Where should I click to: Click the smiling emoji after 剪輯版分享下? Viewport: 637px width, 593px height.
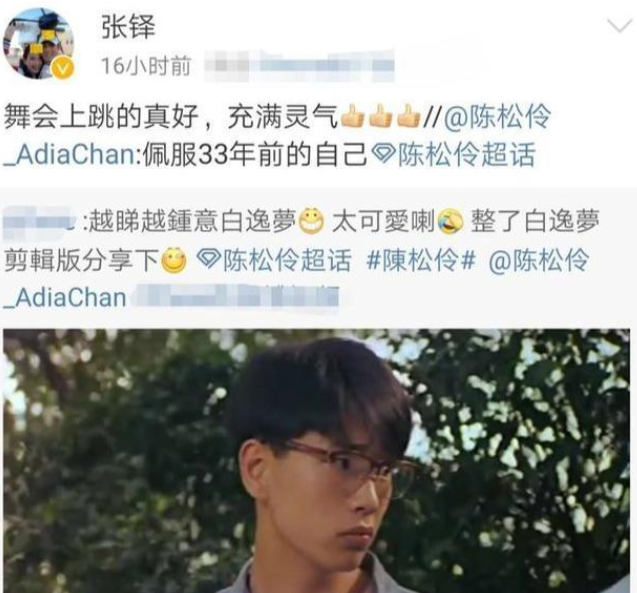tap(174, 260)
